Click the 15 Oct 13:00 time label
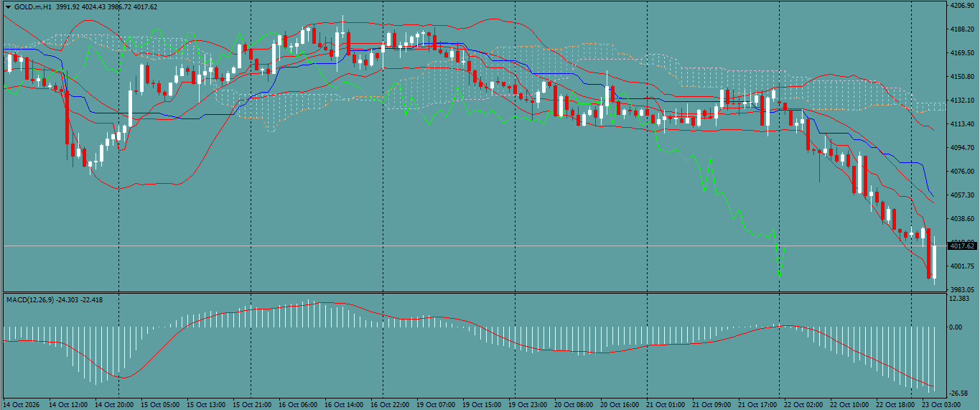 click(207, 405)
